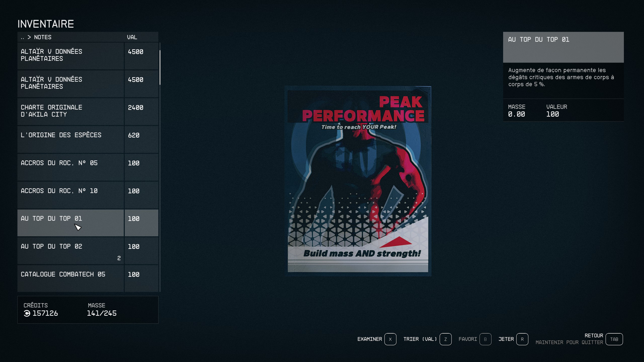Select Accros du Roc N° 05

[x=70, y=167]
